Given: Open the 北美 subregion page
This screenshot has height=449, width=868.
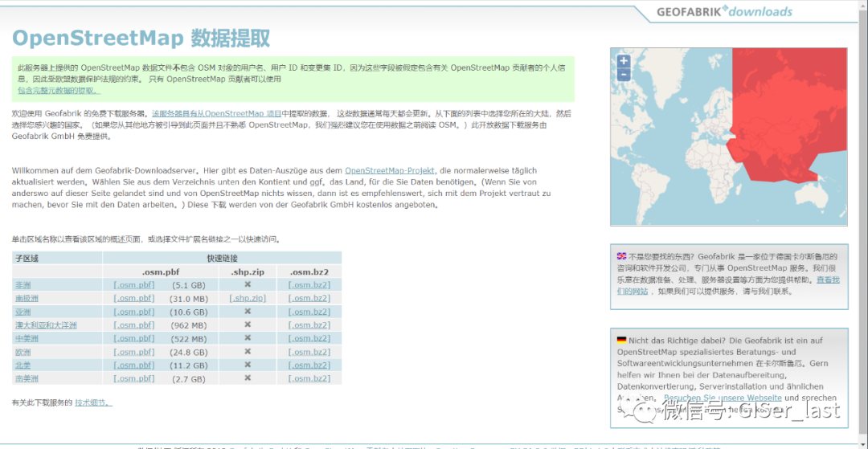Looking at the screenshot, I should [23, 365].
